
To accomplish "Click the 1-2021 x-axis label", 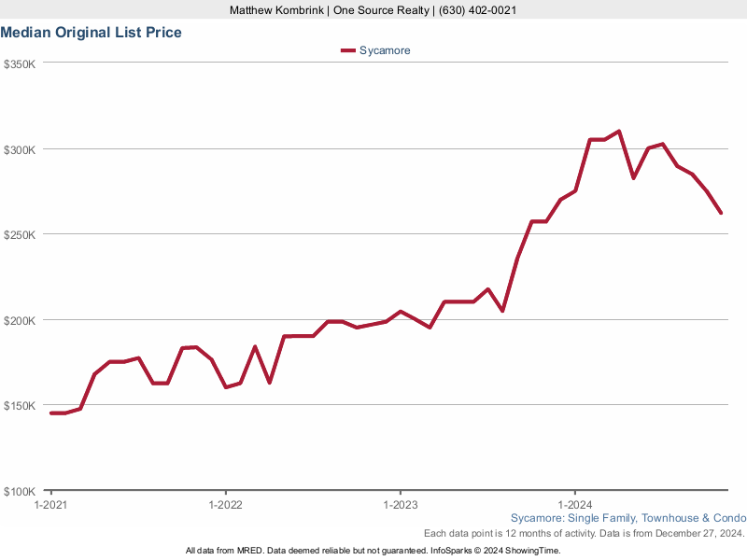I will pyautogui.click(x=49, y=504).
